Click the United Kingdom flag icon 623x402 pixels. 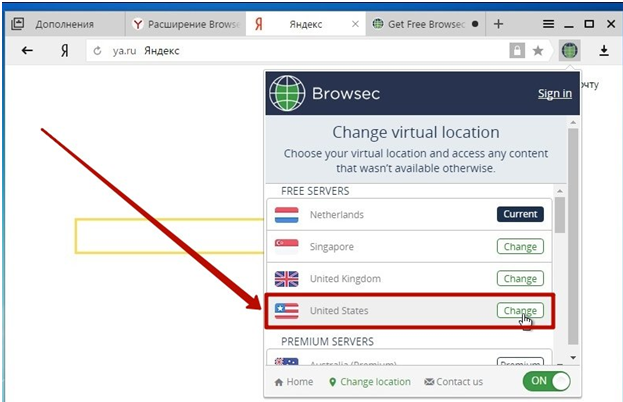[x=286, y=278]
